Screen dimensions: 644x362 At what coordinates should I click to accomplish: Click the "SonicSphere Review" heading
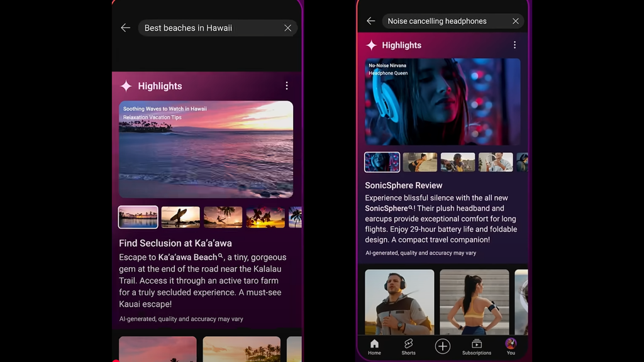404,185
